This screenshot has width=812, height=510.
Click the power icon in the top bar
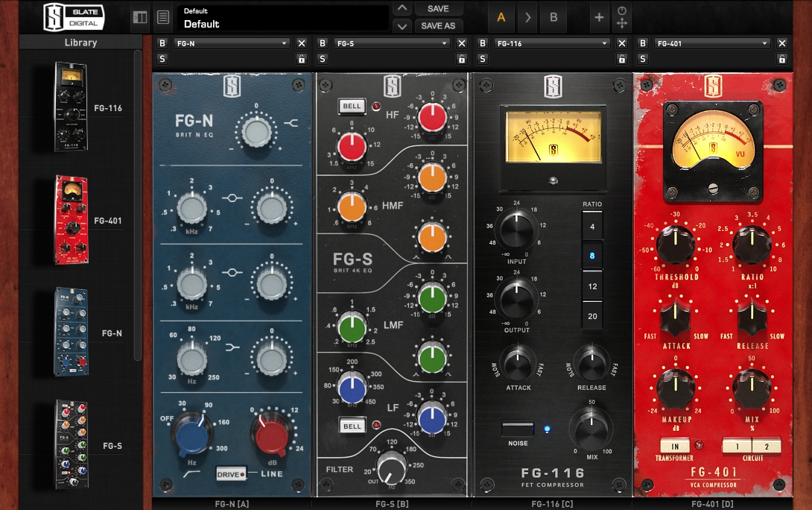pyautogui.click(x=622, y=10)
